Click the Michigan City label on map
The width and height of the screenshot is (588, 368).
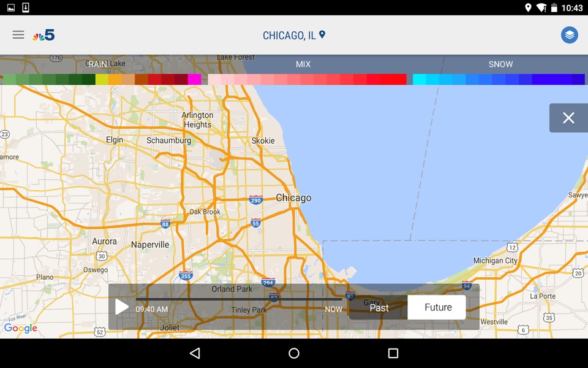coord(495,261)
